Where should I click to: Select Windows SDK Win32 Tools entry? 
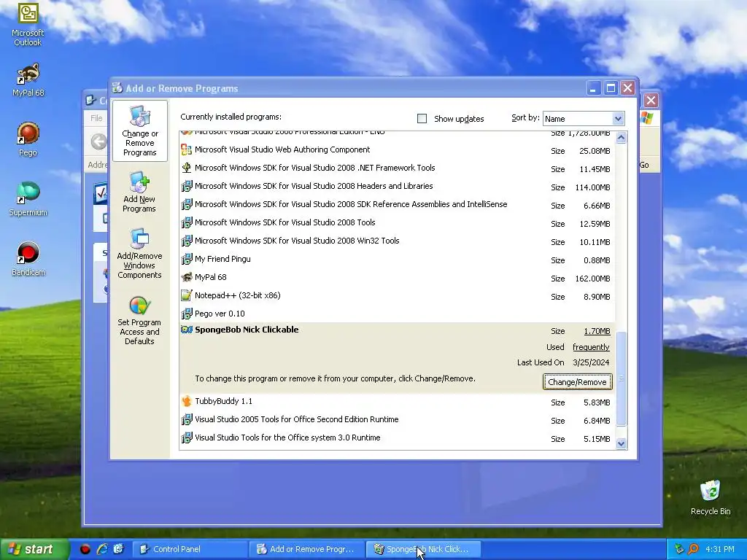[398, 241]
